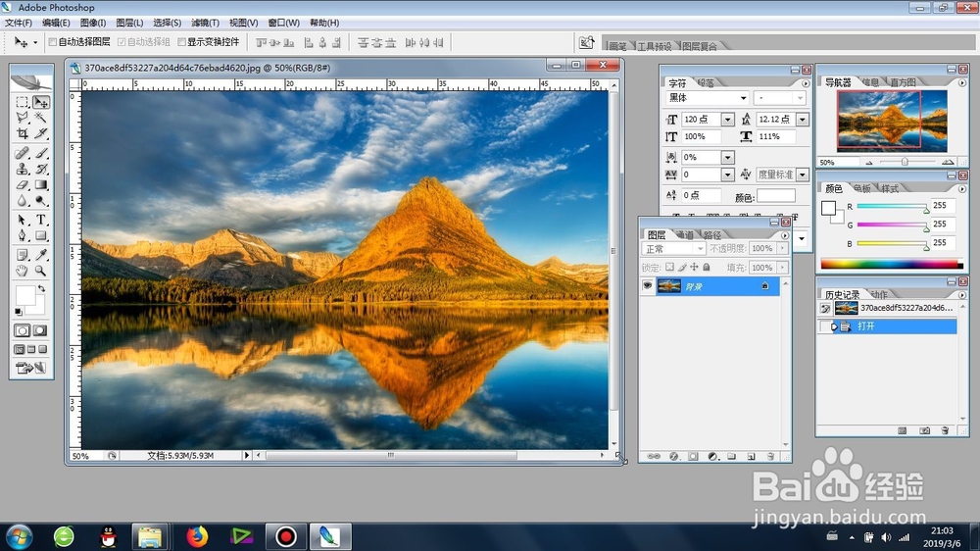
Task: Select the Healing Brush tool
Action: [22, 153]
